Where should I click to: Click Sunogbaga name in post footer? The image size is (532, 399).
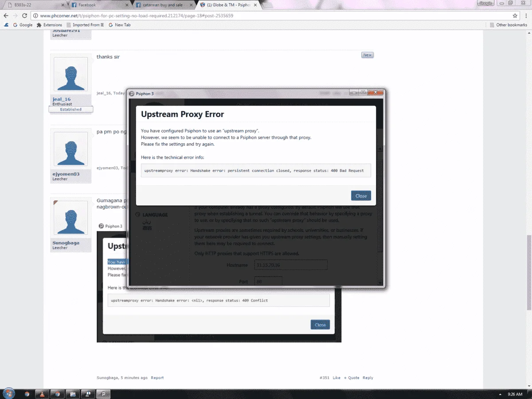click(107, 378)
